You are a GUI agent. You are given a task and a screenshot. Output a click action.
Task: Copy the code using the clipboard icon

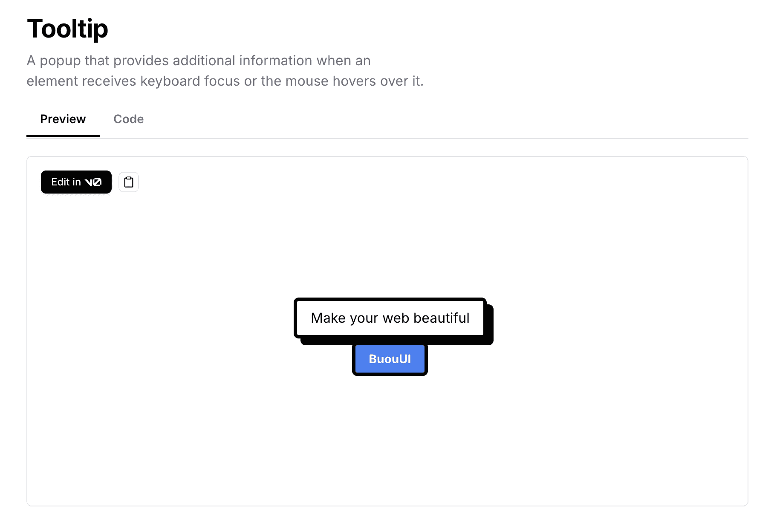point(129,182)
